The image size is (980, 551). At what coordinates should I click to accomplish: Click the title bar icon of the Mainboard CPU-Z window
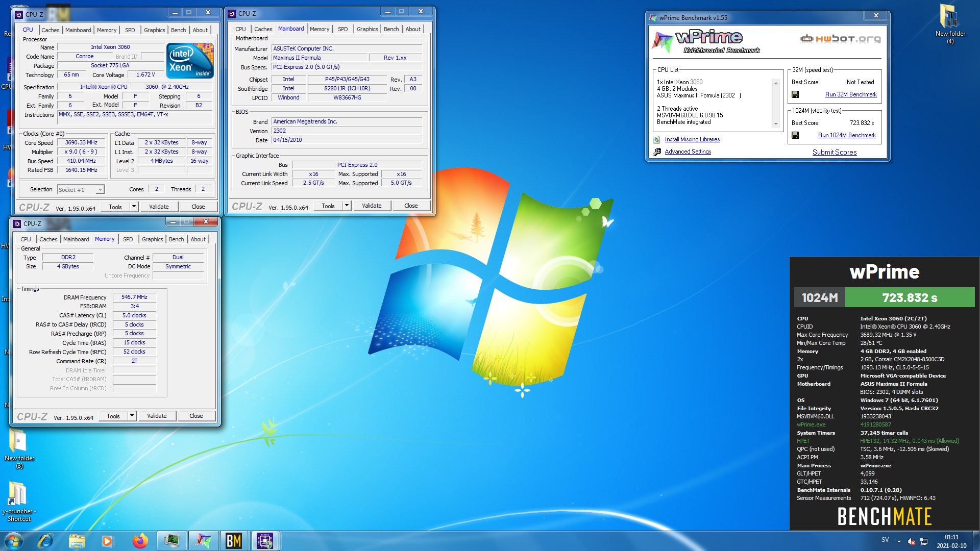click(232, 13)
